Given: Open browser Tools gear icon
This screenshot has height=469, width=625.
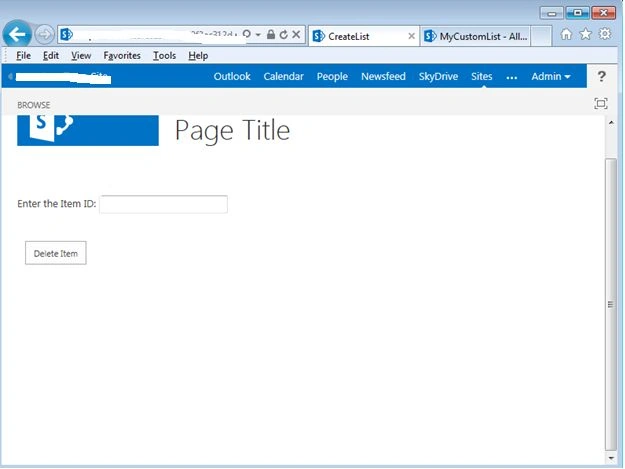Looking at the screenshot, I should [605, 34].
